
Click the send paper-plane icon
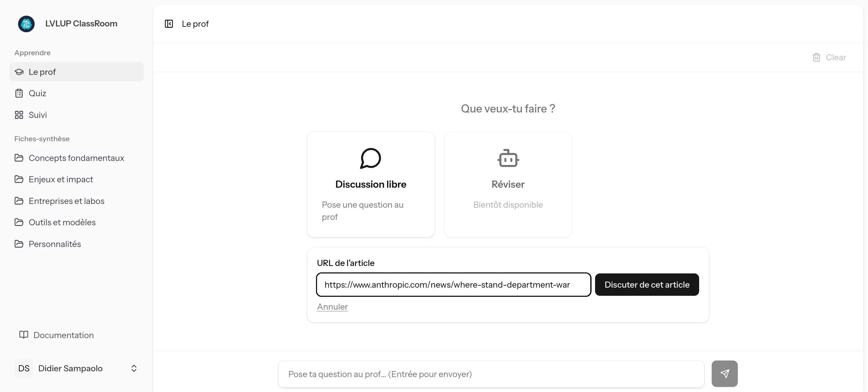click(x=725, y=374)
